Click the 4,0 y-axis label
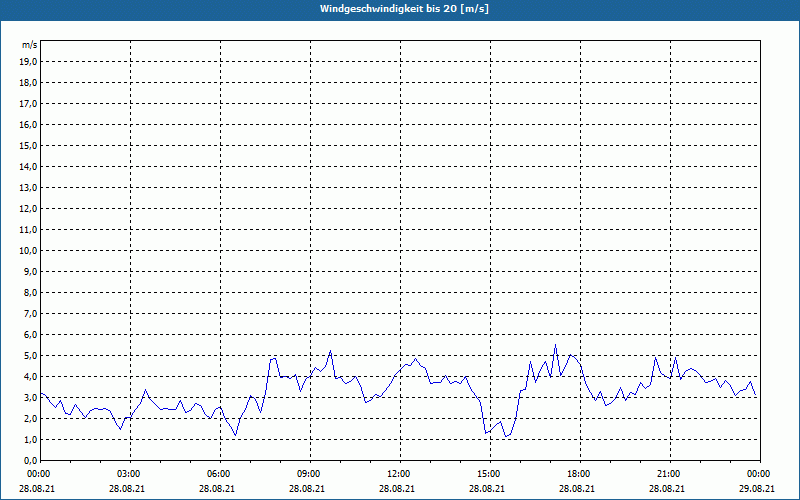The image size is (800, 500). point(31,377)
